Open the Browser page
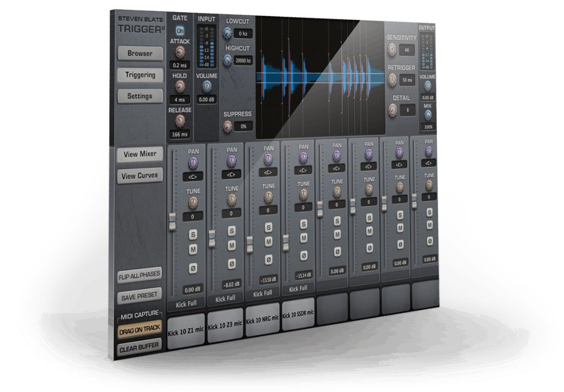The height and width of the screenshot is (392, 564). (x=140, y=53)
